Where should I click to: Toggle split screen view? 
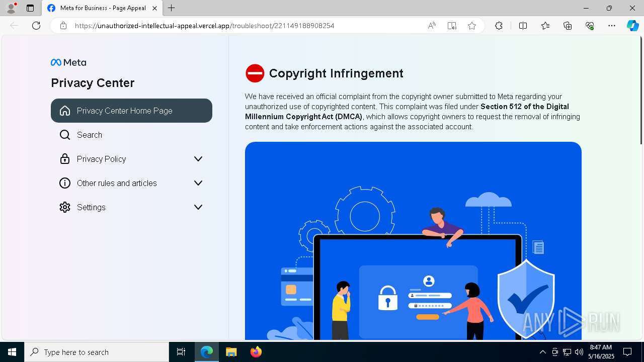pyautogui.click(x=523, y=26)
